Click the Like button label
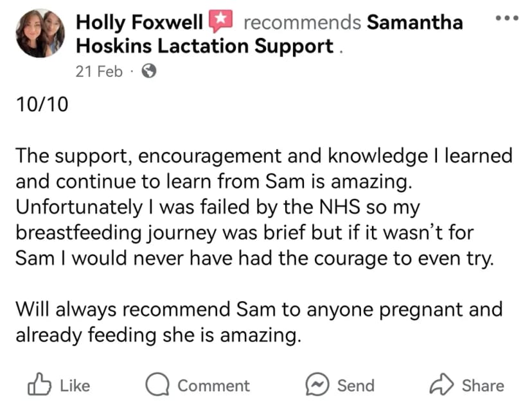Viewport: 532px width, 407px height. coord(75,386)
